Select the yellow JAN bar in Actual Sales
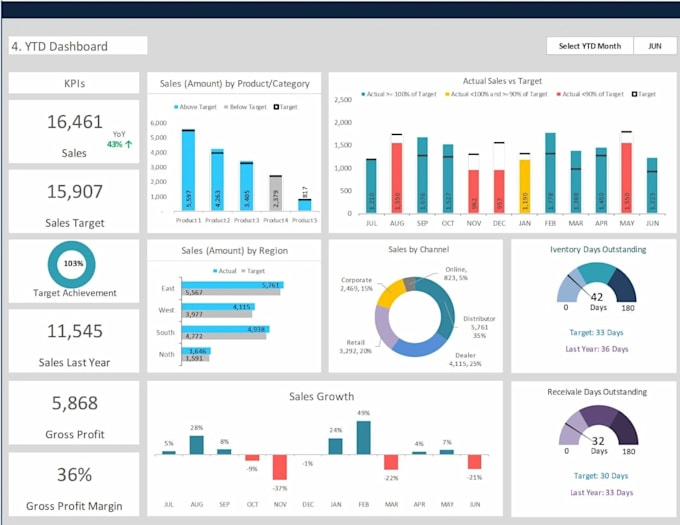Screen dimensions: 680x525 (525, 186)
